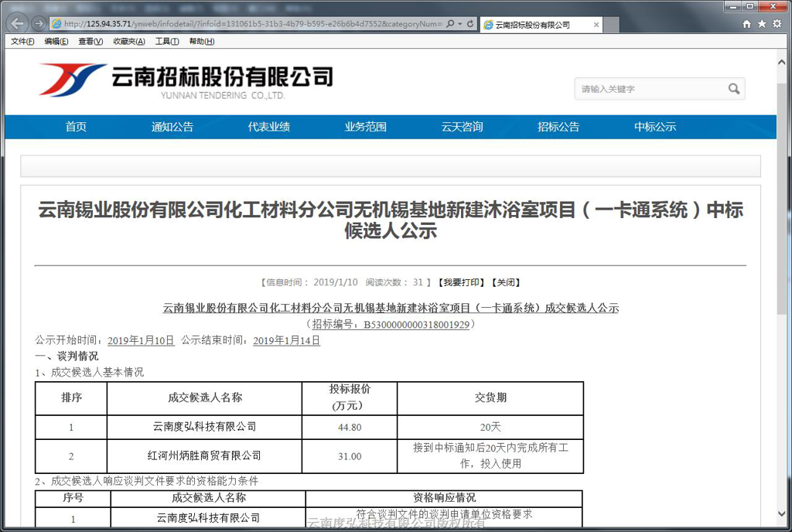The image size is (792, 532).
Task: Click the 成交候选人名称 header in first table
Action: 204,397
